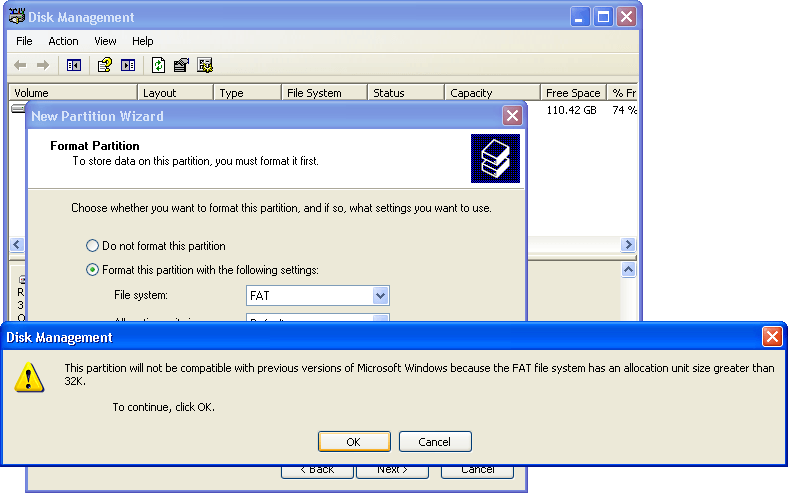Click Cancel in the Disk Management warning dialog
This screenshot has height=493, width=788.
(x=435, y=442)
